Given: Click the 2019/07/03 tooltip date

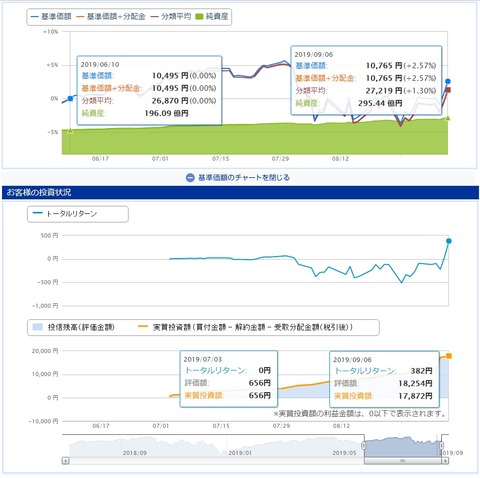Looking at the screenshot, I should (203, 359).
